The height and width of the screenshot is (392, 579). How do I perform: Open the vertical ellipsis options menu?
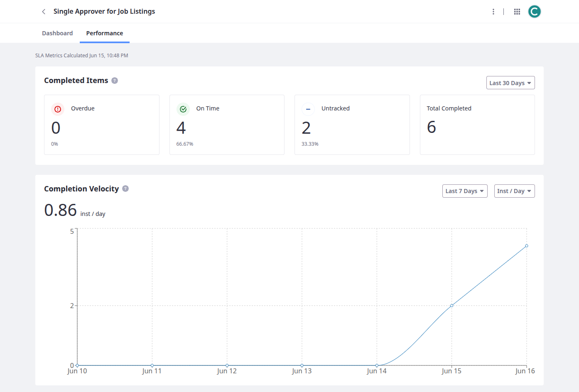coord(493,12)
